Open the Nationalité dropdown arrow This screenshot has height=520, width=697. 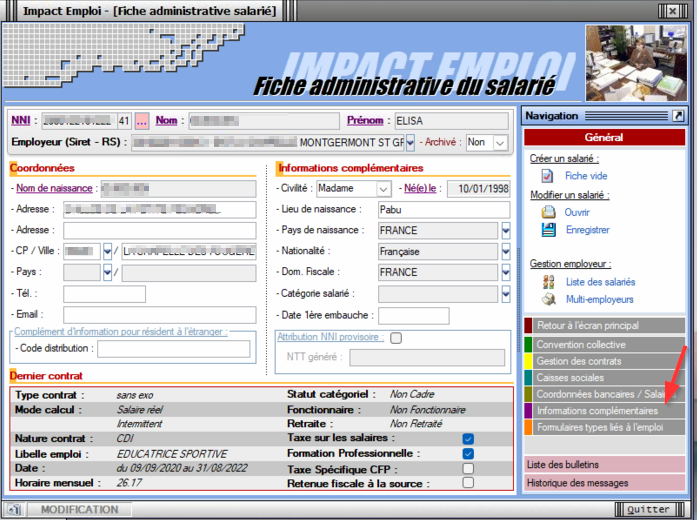click(505, 252)
